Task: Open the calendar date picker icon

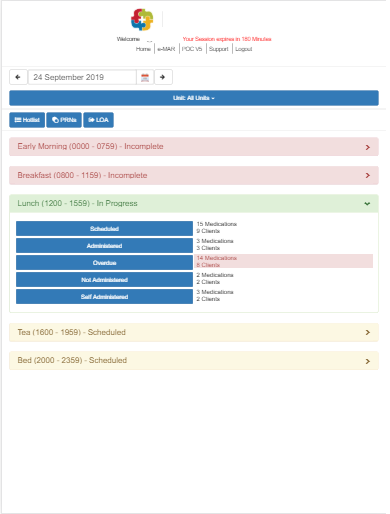Action: click(x=145, y=77)
